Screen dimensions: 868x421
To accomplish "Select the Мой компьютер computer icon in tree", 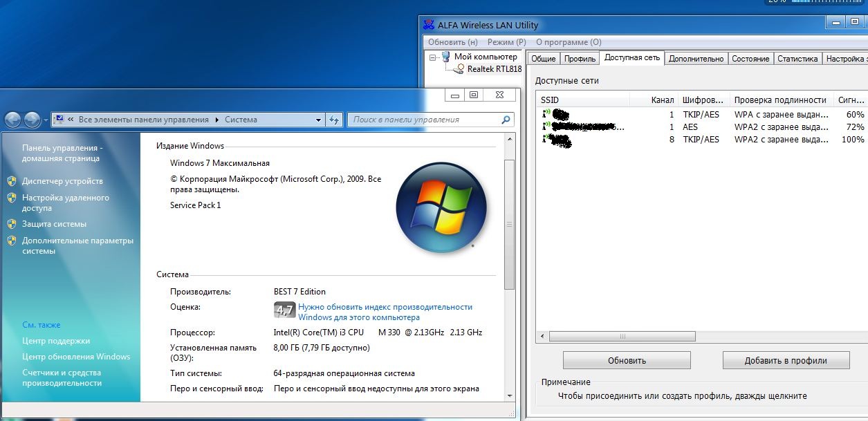I will pyautogui.click(x=446, y=57).
